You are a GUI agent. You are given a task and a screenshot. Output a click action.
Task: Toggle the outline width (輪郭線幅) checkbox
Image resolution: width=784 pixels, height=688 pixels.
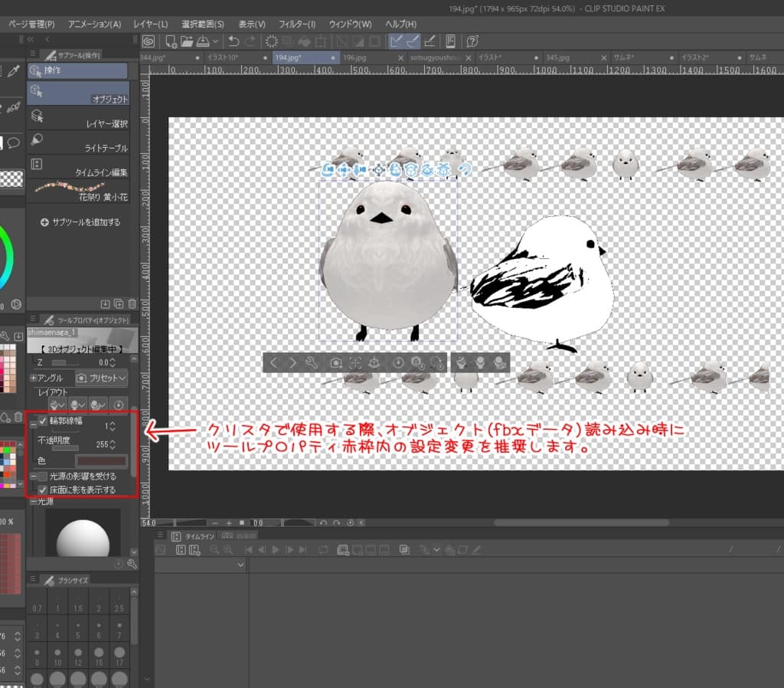pos(44,421)
